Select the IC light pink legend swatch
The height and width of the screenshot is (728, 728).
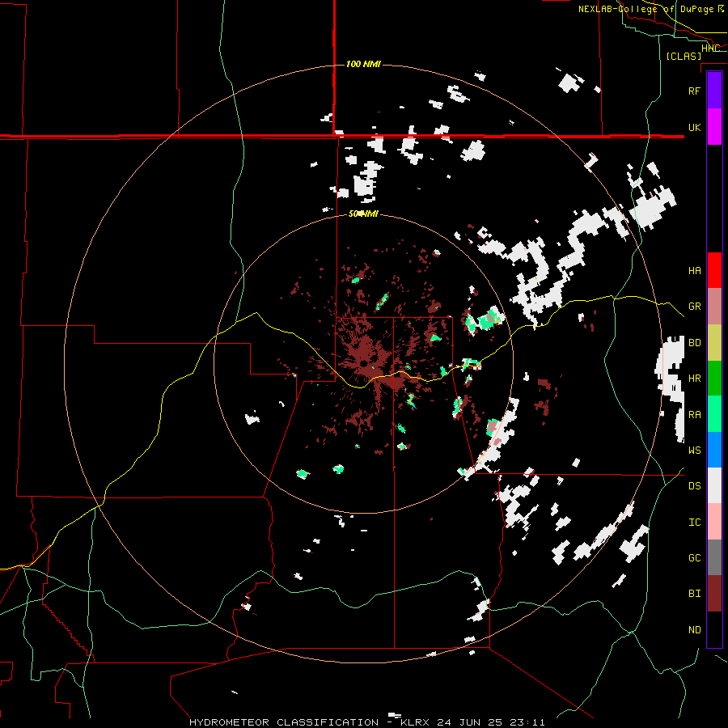[714, 522]
